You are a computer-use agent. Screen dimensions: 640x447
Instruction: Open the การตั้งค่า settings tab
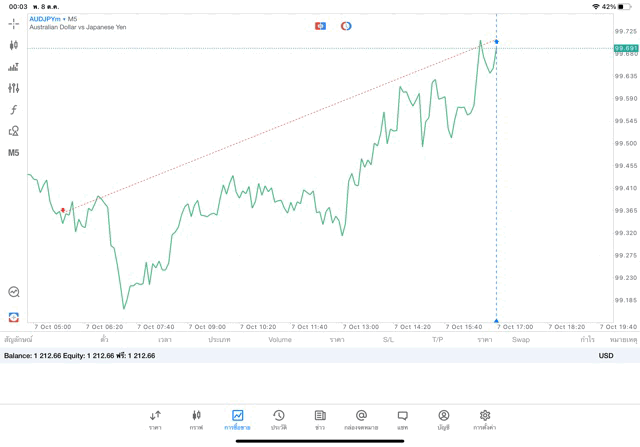[x=485, y=419]
